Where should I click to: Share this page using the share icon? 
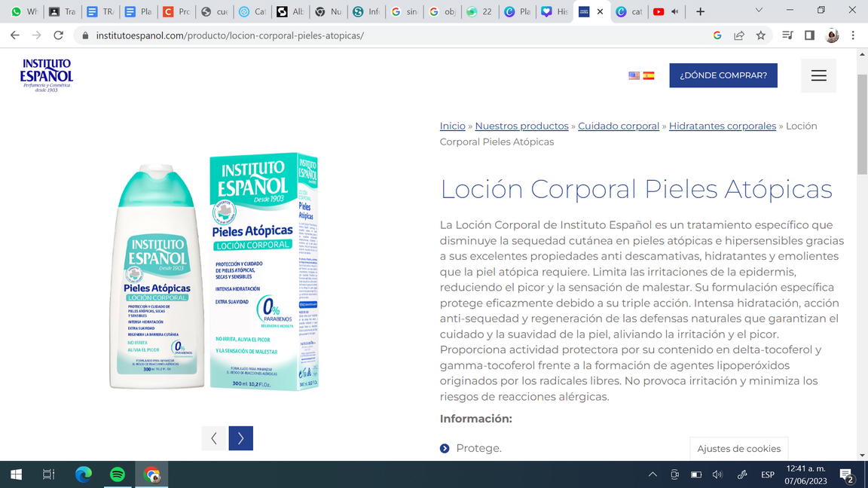coord(739,35)
